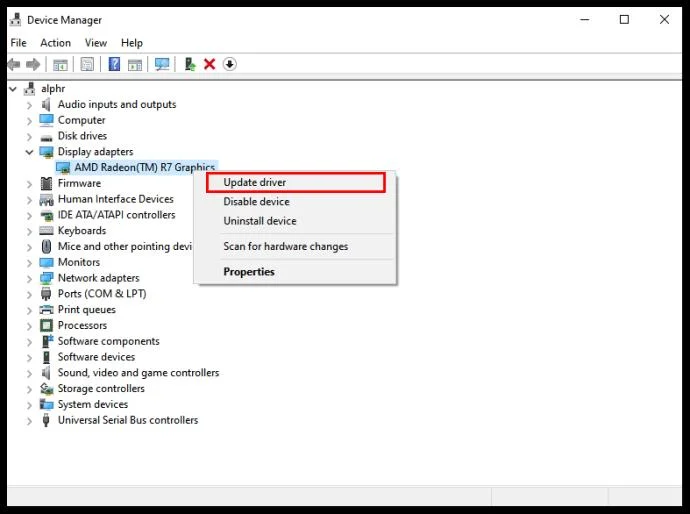Click the blue Help question mark icon
Screen dimensions: 690x514
[x=114, y=64]
